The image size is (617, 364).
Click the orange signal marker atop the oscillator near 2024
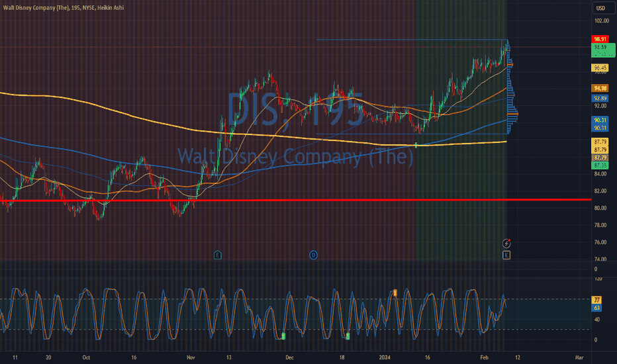395,293
